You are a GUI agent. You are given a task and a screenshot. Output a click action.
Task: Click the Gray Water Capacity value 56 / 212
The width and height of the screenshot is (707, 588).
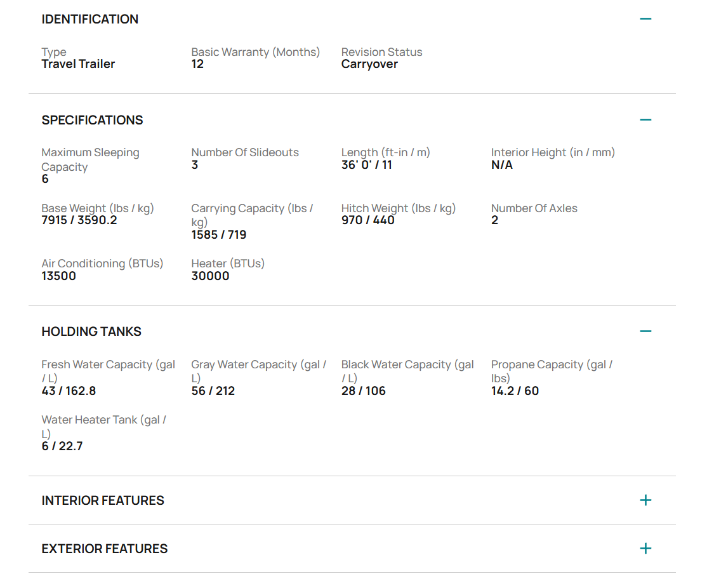pyautogui.click(x=213, y=391)
